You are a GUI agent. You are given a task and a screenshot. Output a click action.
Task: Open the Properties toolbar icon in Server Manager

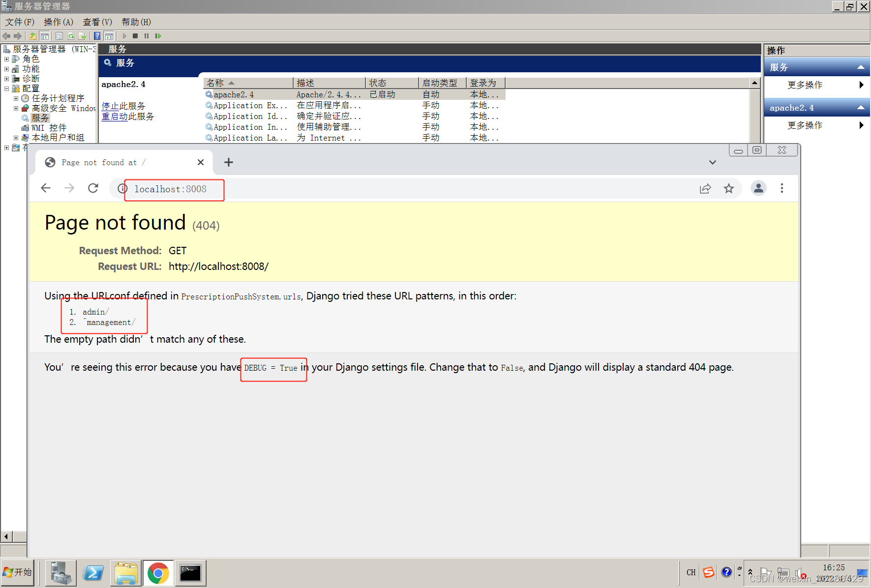point(60,36)
